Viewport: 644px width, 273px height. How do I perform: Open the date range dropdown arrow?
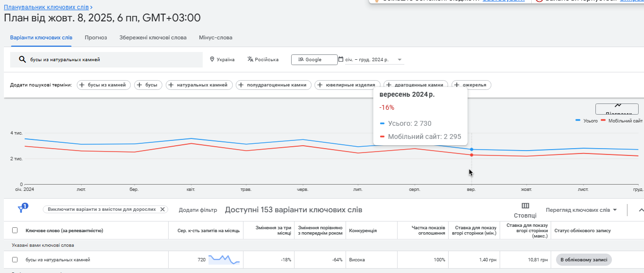pos(400,60)
